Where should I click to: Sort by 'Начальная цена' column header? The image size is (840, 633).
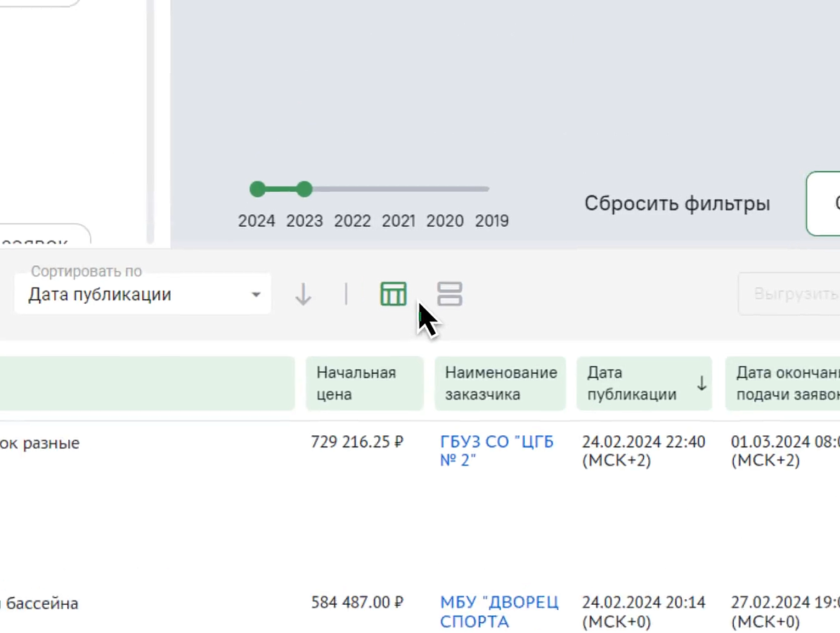coord(364,384)
